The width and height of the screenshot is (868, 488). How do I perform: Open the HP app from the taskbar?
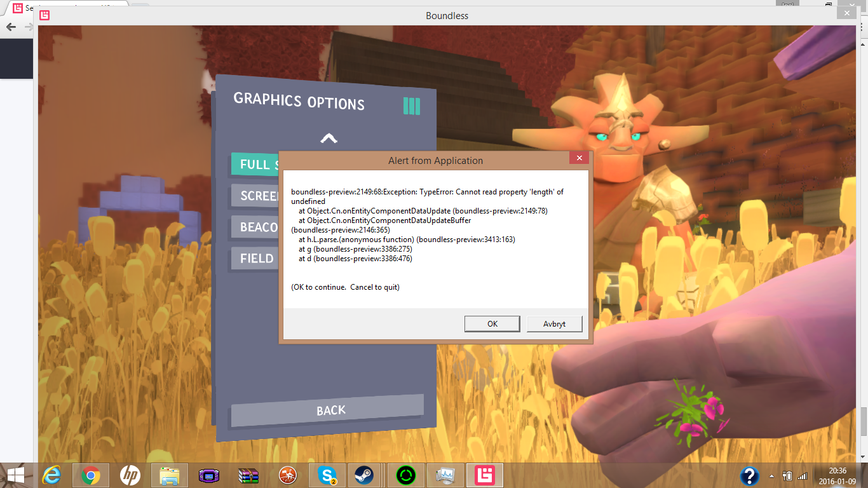130,475
